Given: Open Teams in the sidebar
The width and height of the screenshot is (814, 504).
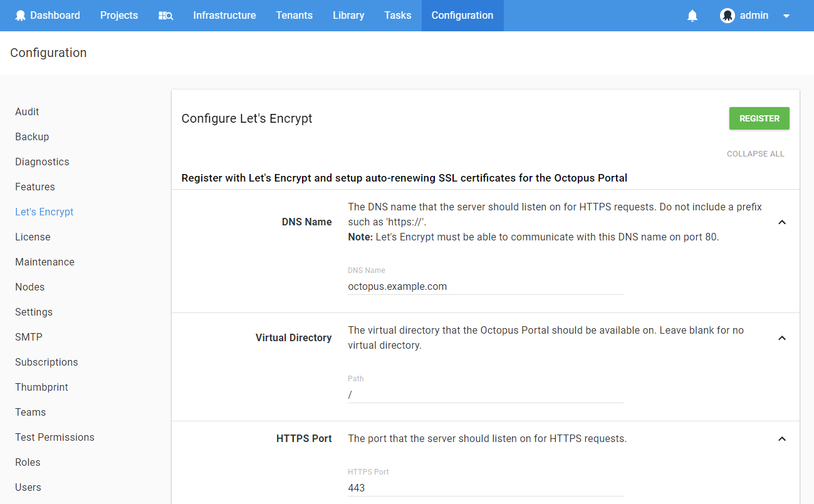Looking at the screenshot, I should pyautogui.click(x=30, y=412).
